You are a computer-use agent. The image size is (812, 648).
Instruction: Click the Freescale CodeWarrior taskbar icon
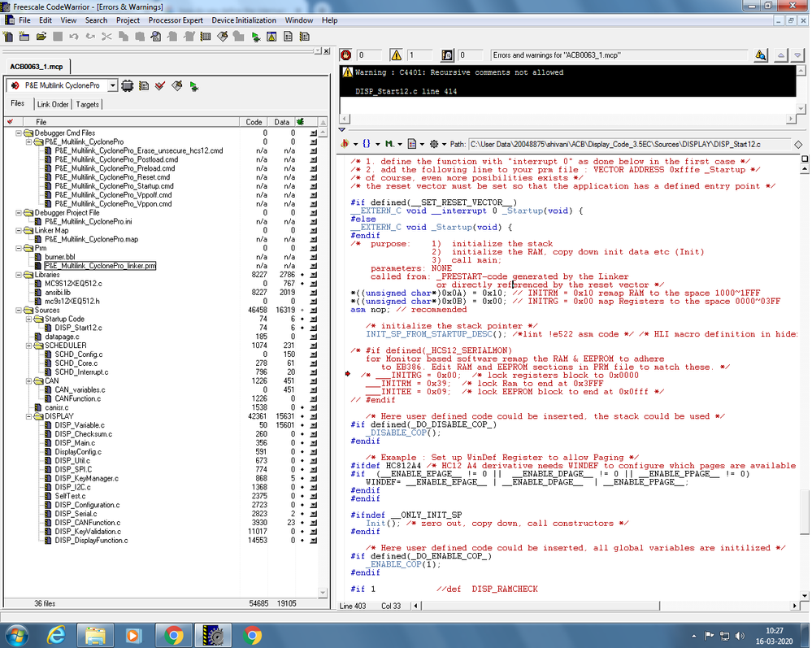pyautogui.click(x=212, y=635)
